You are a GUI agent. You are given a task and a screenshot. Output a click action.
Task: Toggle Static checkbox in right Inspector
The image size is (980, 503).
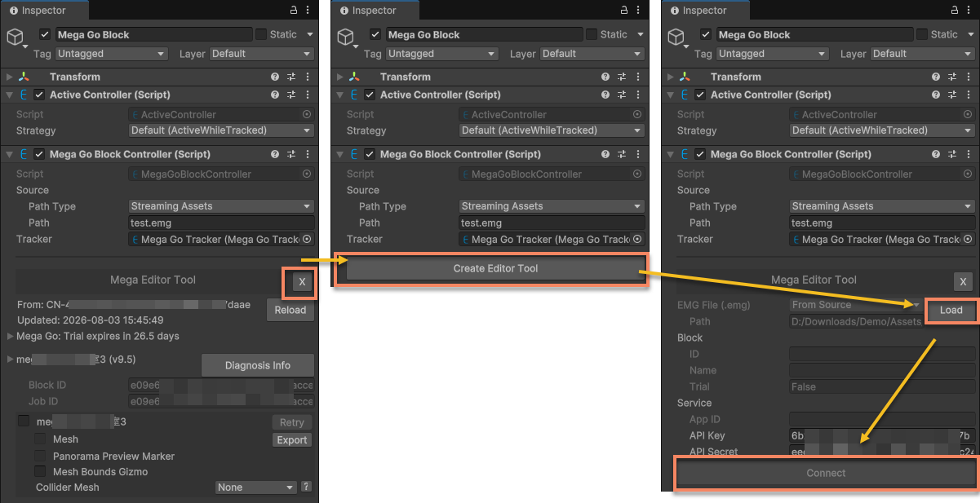point(922,34)
